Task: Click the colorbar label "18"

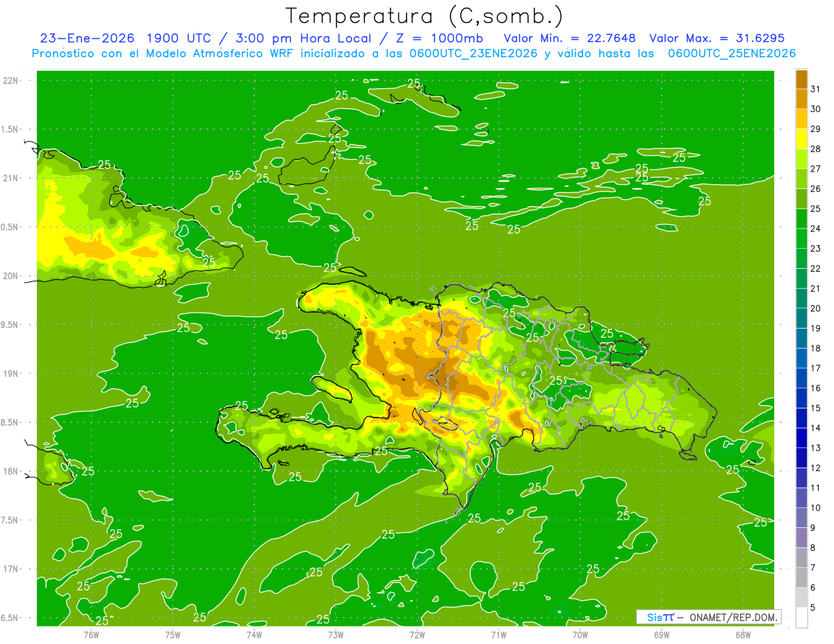Action: tap(815, 348)
